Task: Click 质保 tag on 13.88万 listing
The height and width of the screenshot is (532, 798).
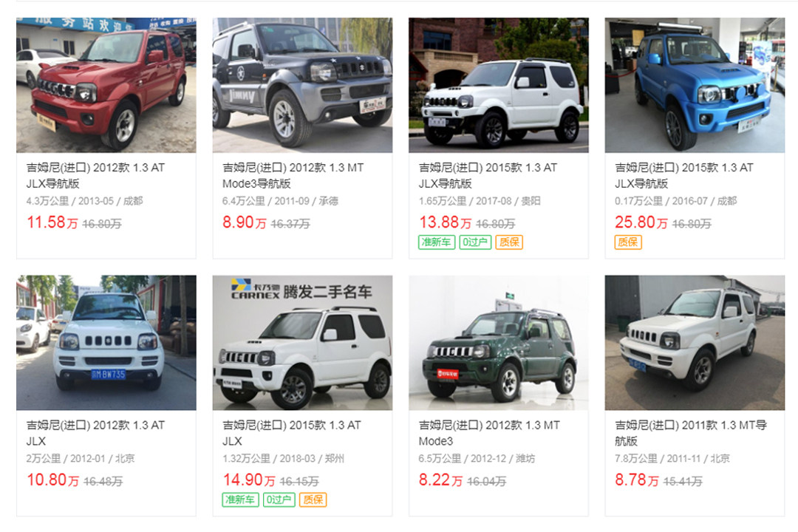Action: point(509,242)
